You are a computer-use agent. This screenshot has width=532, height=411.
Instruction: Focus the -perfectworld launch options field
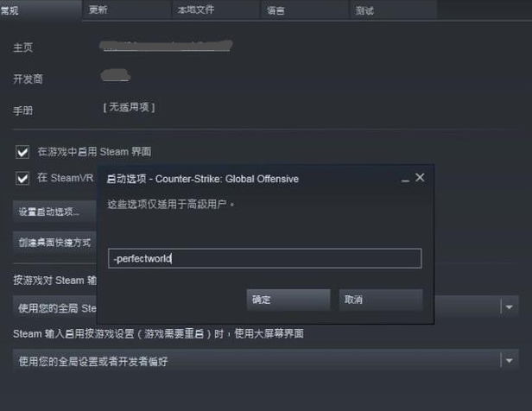point(265,258)
